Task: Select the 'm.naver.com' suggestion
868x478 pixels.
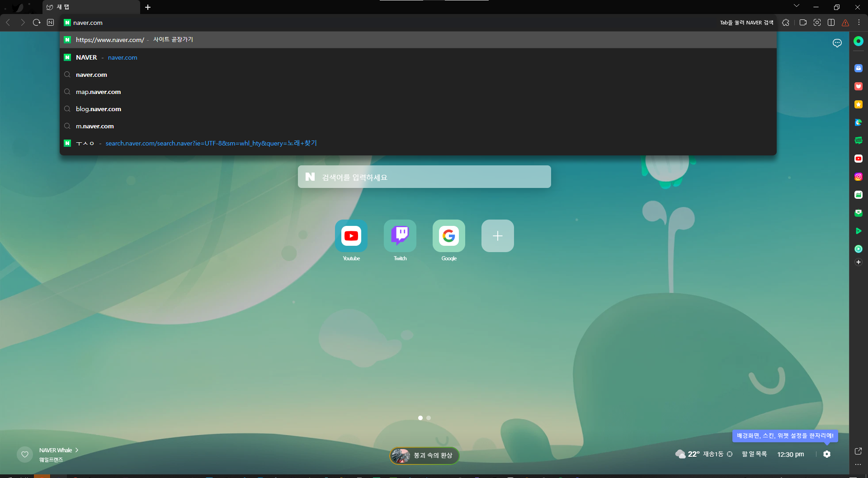Action: tap(418, 126)
